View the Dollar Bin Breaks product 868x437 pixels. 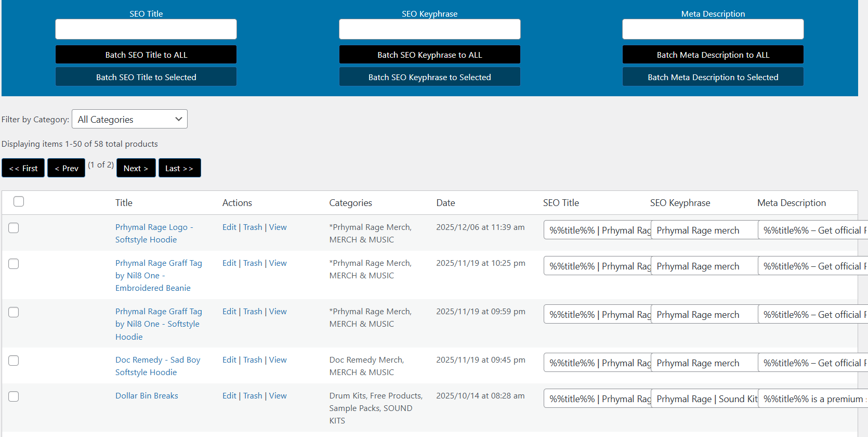coord(278,396)
